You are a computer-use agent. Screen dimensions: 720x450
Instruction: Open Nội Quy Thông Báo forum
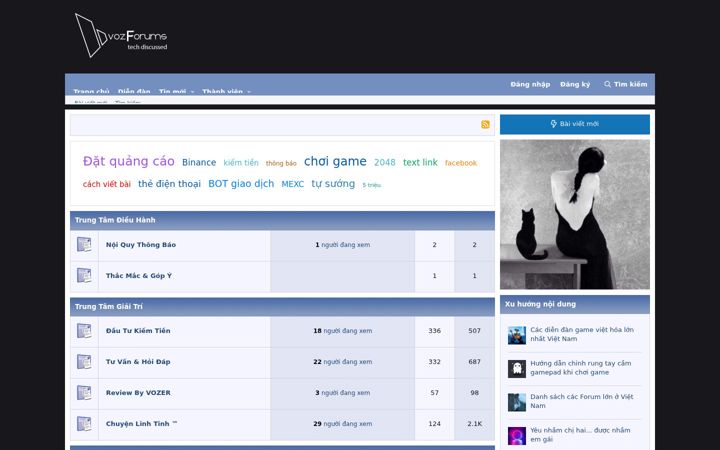tap(141, 245)
